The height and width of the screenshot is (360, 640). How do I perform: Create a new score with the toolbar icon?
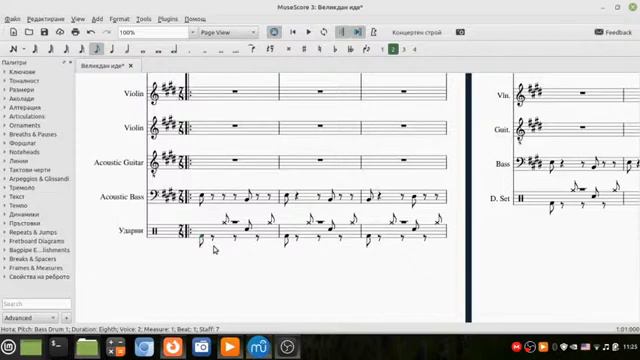(13, 32)
